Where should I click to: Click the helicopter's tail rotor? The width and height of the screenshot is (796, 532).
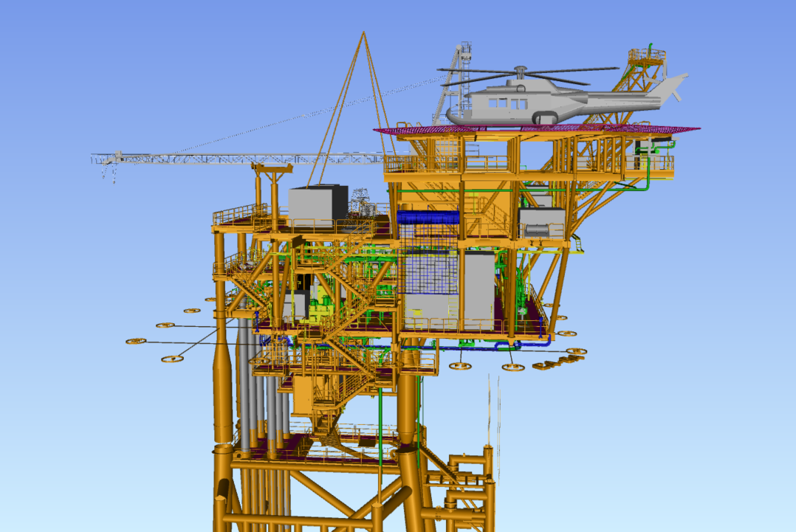(673, 87)
